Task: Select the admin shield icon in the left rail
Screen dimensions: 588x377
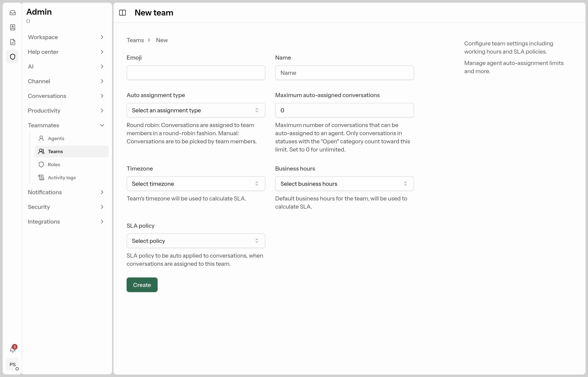Action: 13,57
